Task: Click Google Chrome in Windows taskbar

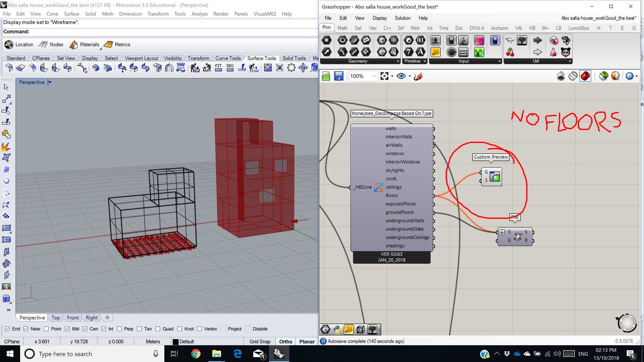Action: tap(195, 354)
